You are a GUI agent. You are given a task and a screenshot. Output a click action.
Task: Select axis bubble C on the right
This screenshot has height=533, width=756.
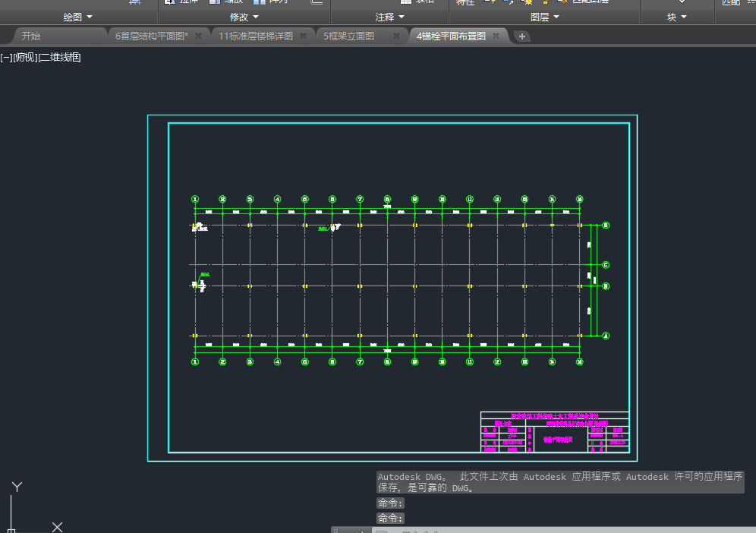point(606,265)
